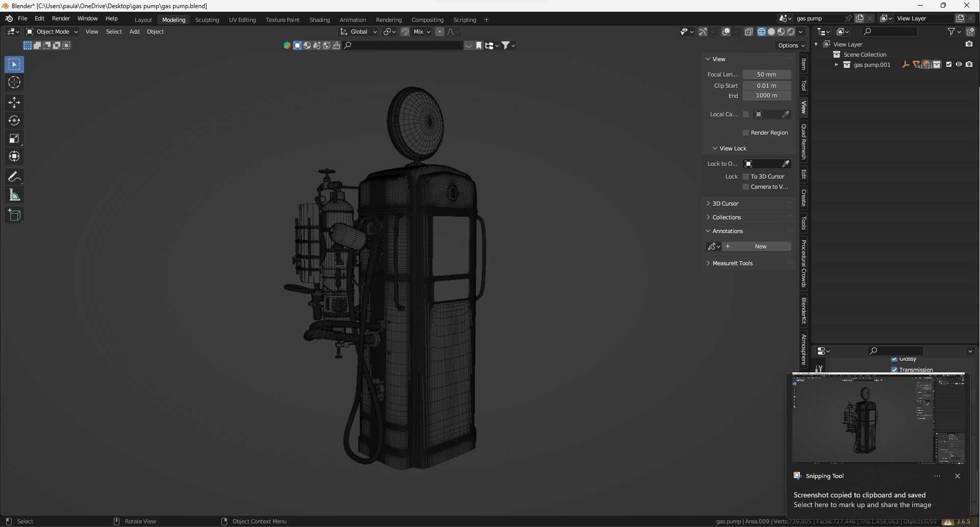Toggle viewport gizmos display
The image size is (980, 527).
point(703,32)
